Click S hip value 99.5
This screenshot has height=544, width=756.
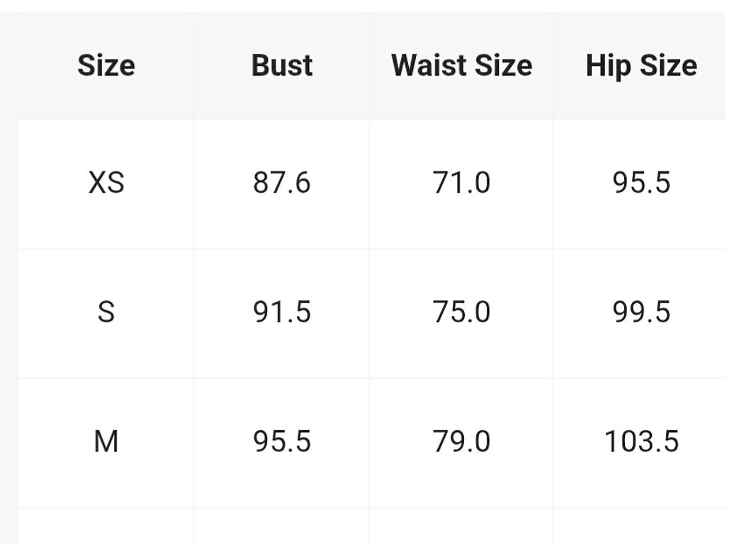(x=641, y=312)
